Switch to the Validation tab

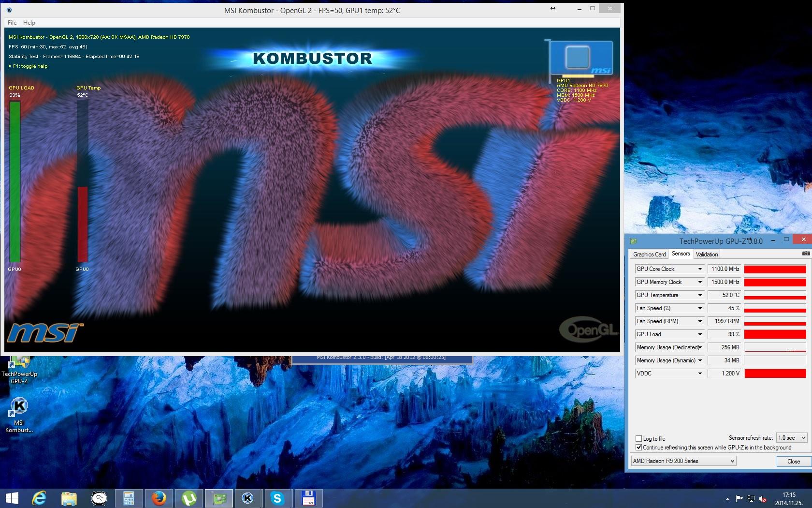[707, 254]
